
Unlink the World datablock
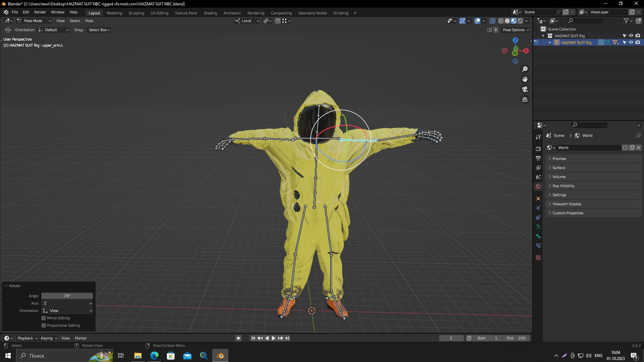point(639,148)
